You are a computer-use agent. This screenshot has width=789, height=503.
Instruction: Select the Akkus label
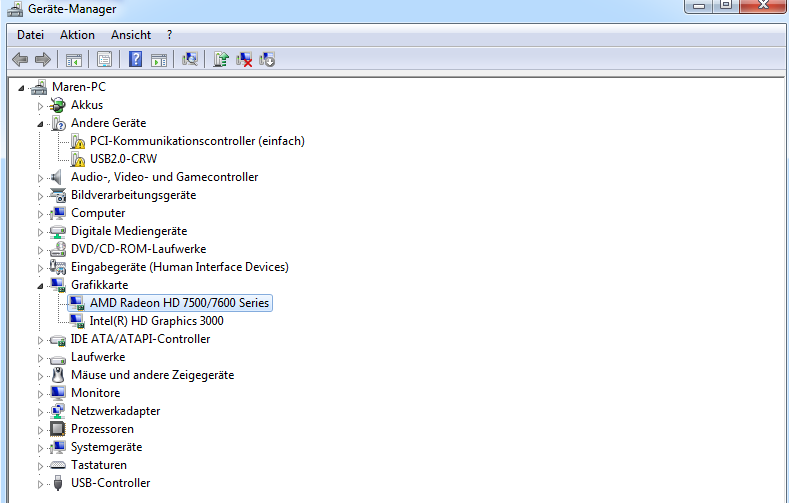[87, 105]
